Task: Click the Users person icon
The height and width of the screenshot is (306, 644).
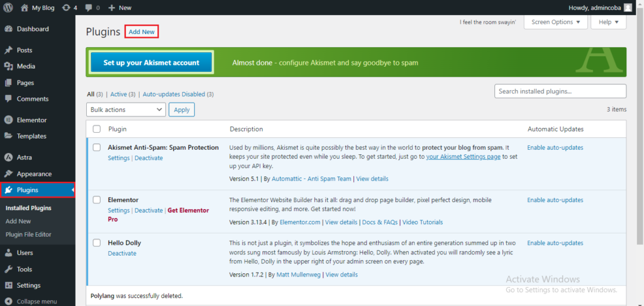Action: 8,252
